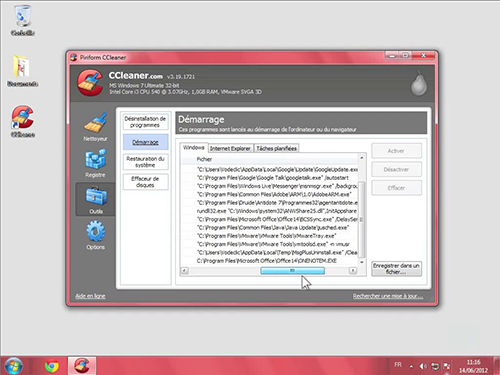The image size is (500, 375).
Task: Click the Show desktop strip on taskbar
Action: point(497,366)
